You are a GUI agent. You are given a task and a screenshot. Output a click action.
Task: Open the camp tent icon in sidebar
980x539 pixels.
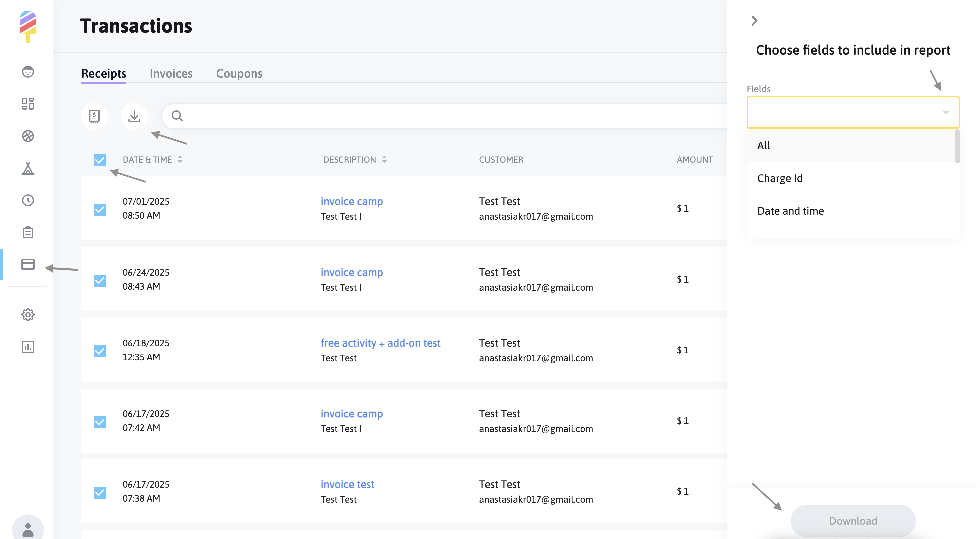pos(28,168)
